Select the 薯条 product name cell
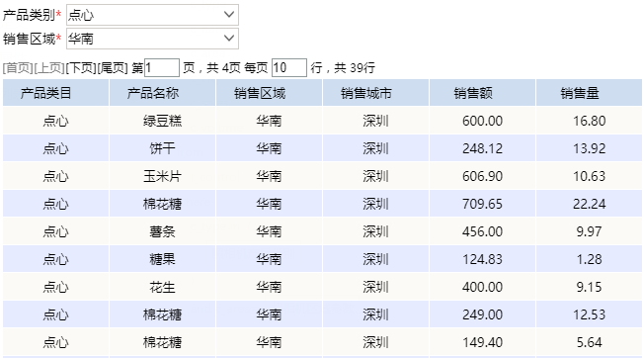The width and height of the screenshot is (644, 358). pos(162,231)
